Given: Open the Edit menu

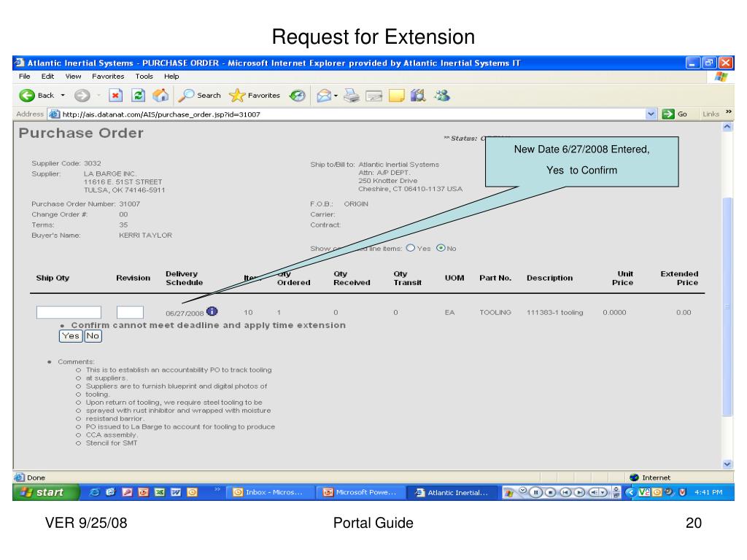Looking at the screenshot, I should [x=47, y=76].
